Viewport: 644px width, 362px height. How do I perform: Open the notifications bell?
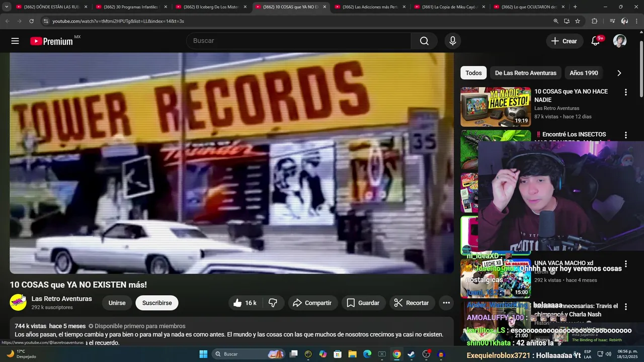(x=595, y=41)
